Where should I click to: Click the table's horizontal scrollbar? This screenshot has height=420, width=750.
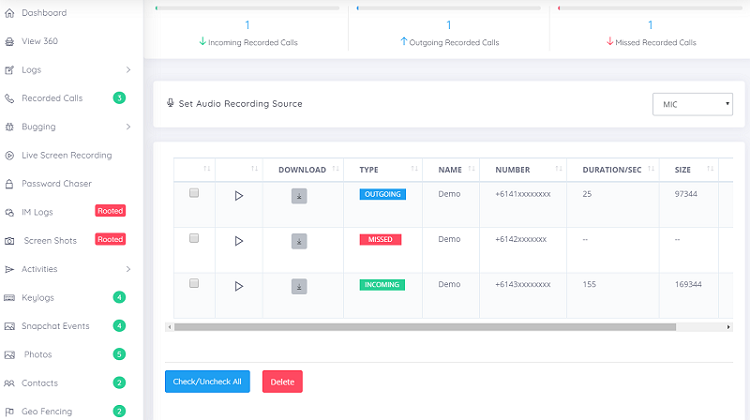(425, 327)
